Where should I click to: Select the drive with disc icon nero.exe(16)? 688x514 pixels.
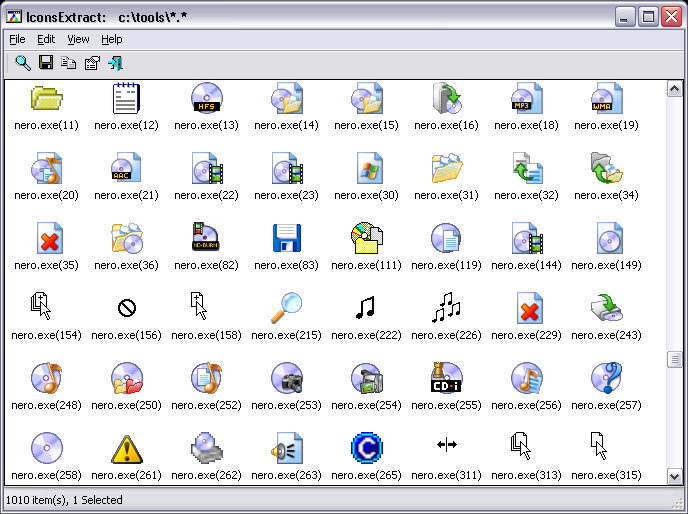(x=447, y=98)
